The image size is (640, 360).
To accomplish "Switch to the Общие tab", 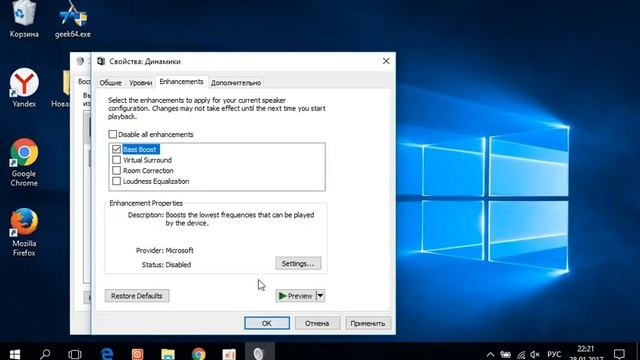I will pyautogui.click(x=110, y=82).
